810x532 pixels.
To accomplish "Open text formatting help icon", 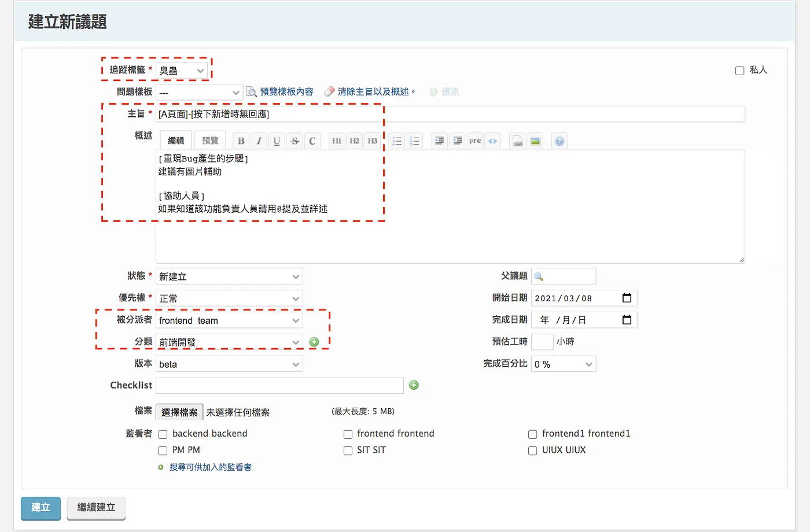I will [559, 141].
